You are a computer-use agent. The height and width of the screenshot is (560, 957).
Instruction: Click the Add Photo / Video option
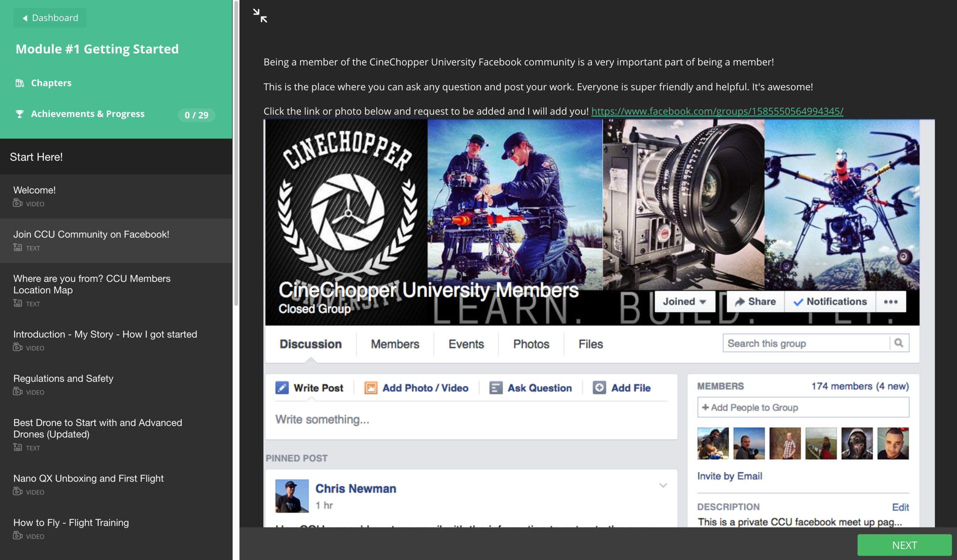(x=416, y=388)
